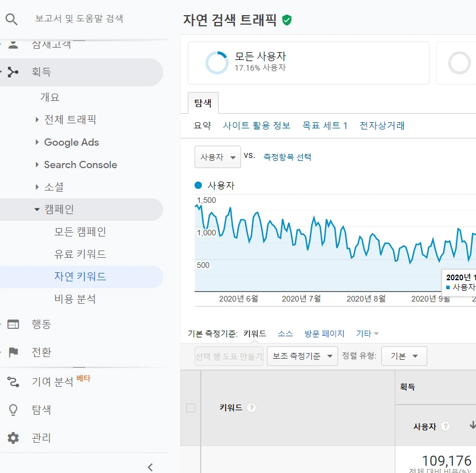Collapse the 캠페인 menu

(37, 210)
